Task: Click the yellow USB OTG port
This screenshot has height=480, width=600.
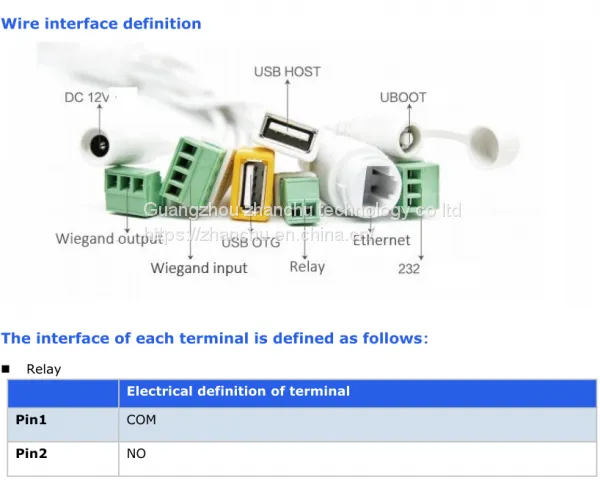Action: [x=253, y=184]
